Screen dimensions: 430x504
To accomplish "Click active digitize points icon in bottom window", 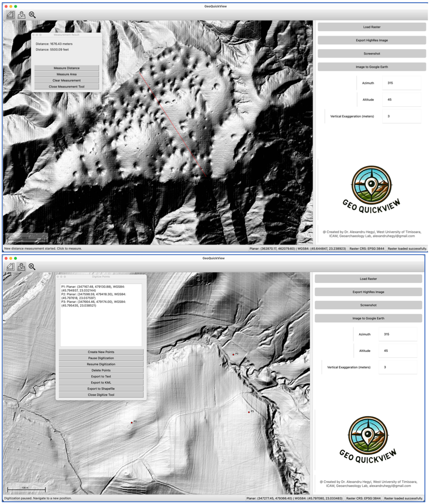I will tap(21, 267).
